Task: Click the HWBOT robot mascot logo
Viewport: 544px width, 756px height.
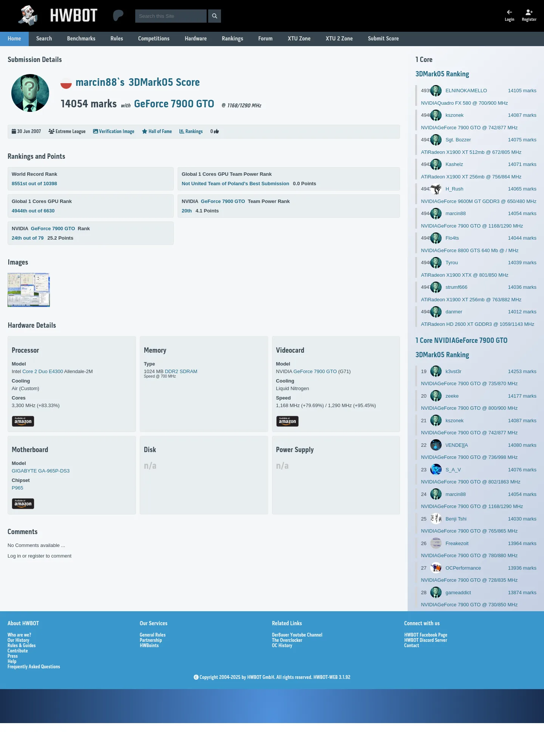Action: coord(28,15)
